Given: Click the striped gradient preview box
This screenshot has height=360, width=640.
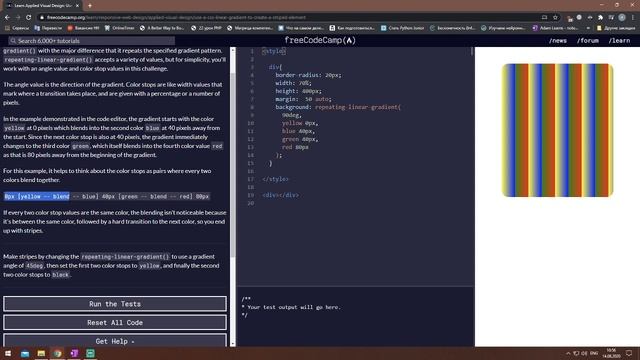Looking at the screenshot, I should (x=558, y=130).
